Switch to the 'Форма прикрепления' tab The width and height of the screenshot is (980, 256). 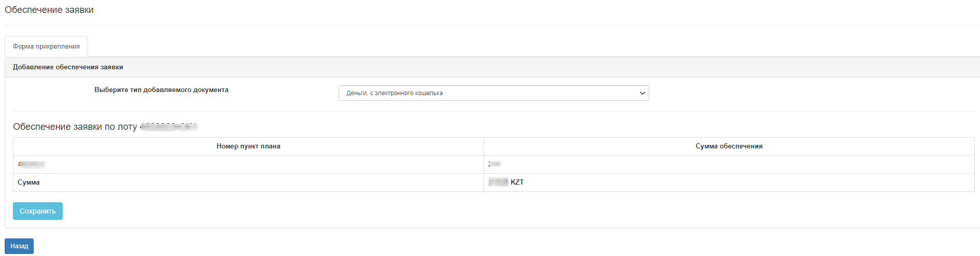[46, 47]
